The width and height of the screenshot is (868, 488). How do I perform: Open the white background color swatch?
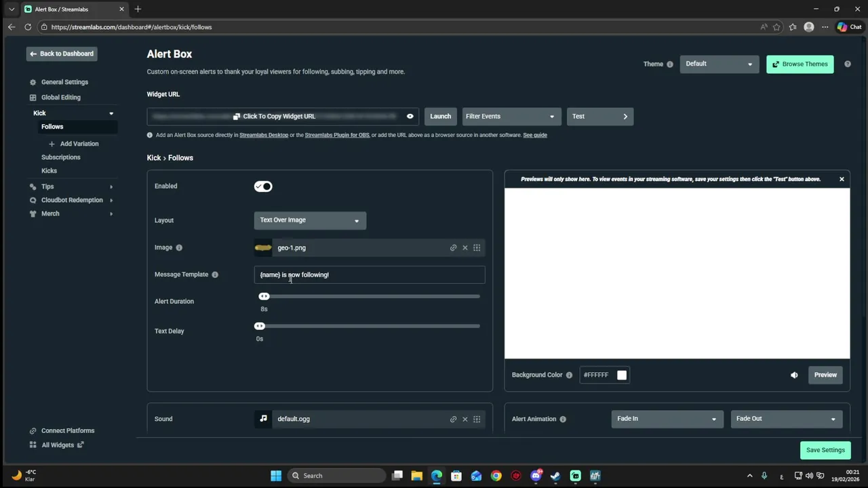click(622, 375)
